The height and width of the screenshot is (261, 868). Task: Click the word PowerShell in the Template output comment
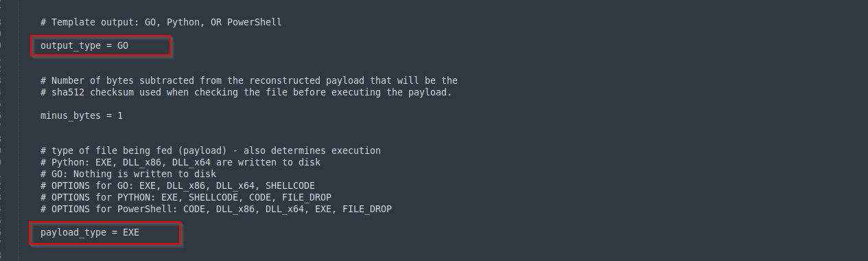[255, 22]
